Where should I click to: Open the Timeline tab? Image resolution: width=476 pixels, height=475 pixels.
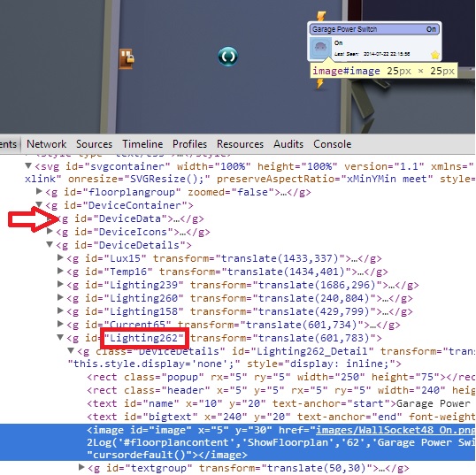(142, 144)
